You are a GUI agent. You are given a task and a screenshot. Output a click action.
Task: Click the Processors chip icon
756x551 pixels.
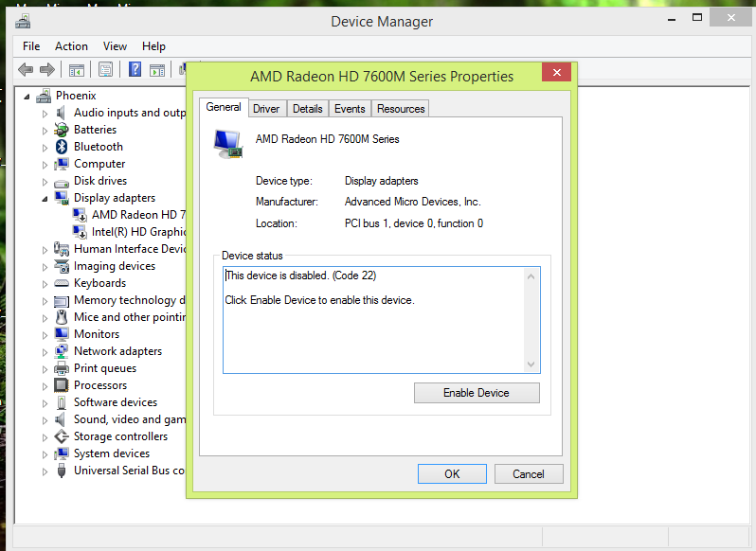(62, 385)
